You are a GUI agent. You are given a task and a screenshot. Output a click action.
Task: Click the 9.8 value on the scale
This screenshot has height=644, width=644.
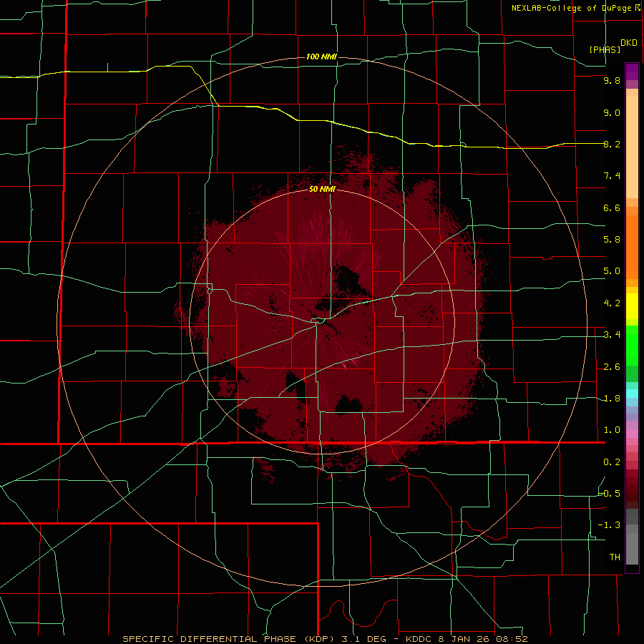[612, 80]
